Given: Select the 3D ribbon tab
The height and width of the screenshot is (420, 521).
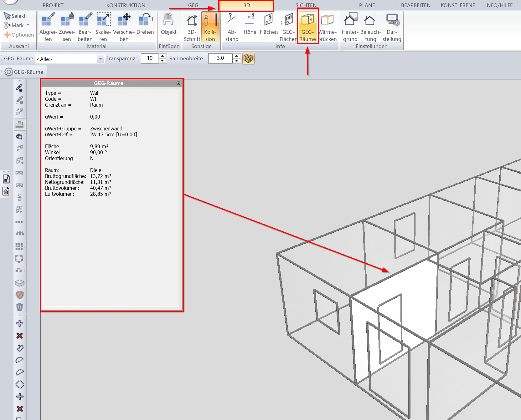Looking at the screenshot, I should point(247,5).
